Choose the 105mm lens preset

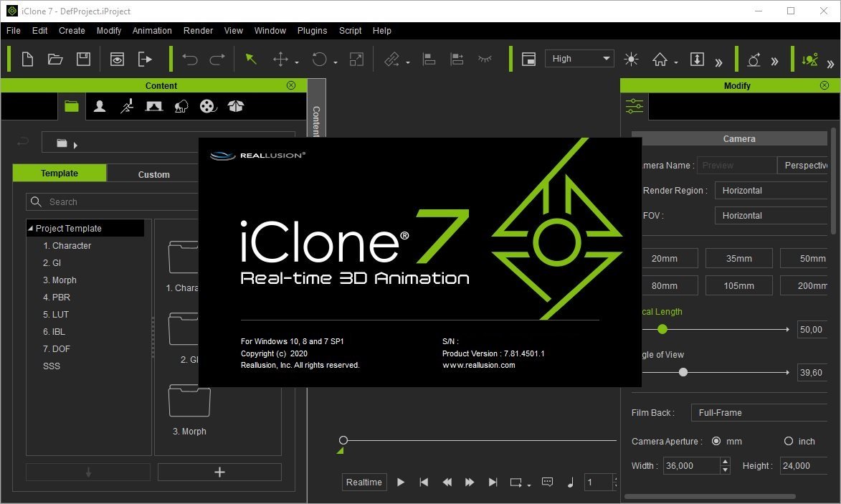pos(738,286)
